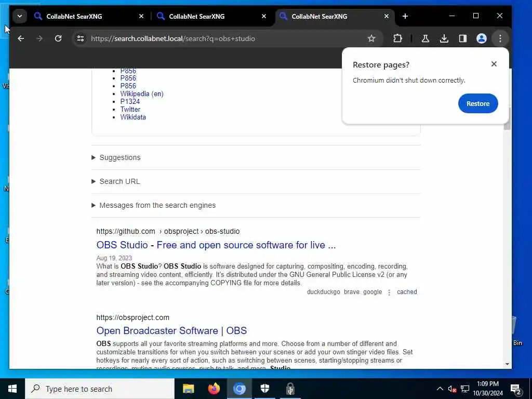Focus the address bar URL

coord(173,38)
